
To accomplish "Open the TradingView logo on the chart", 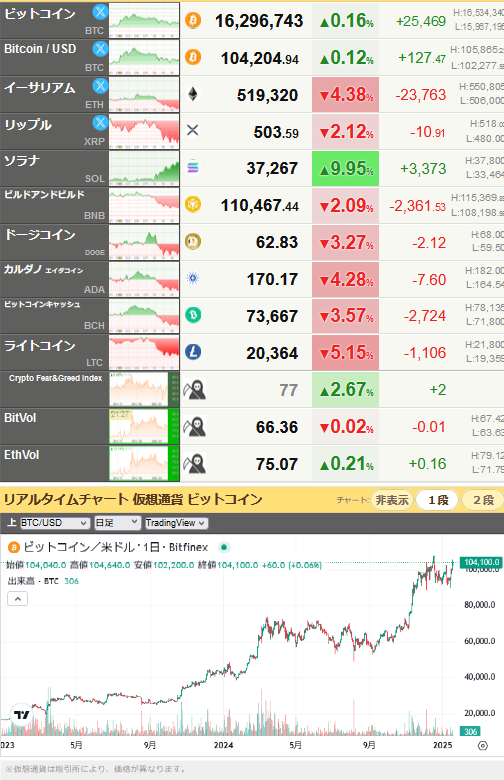I will pyautogui.click(x=21, y=715).
